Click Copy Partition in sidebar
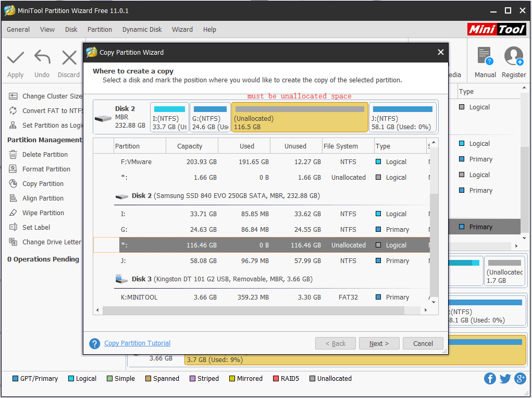Image resolution: width=532 pixels, height=398 pixels. coord(36,184)
